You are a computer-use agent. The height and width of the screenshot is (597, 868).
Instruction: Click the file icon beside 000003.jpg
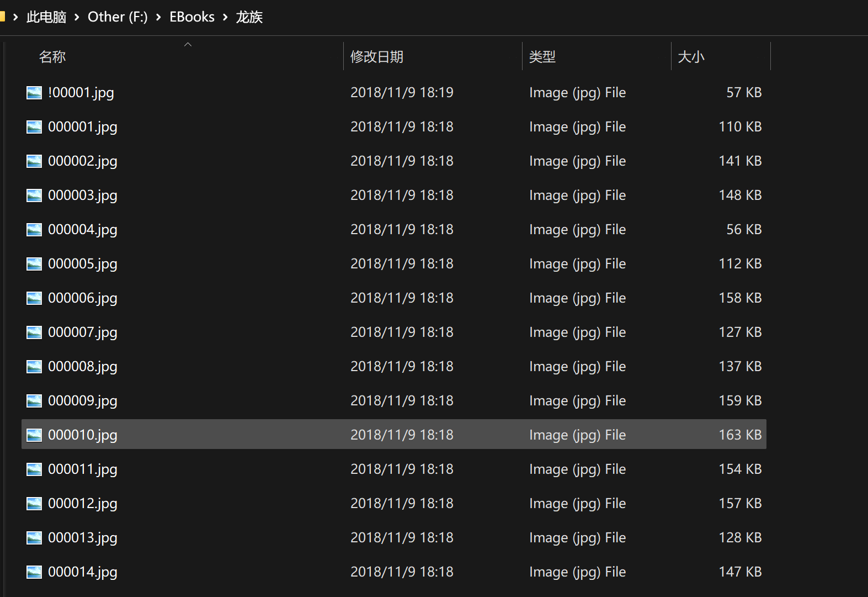point(34,196)
